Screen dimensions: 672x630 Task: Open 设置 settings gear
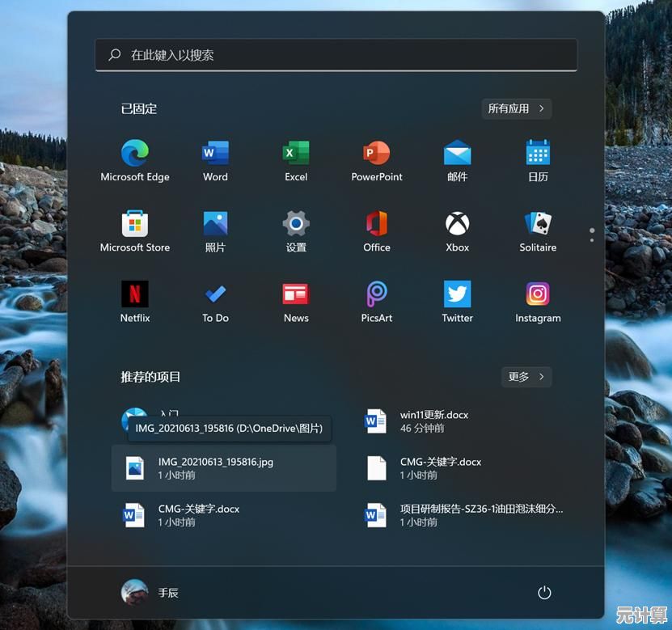pos(296,231)
